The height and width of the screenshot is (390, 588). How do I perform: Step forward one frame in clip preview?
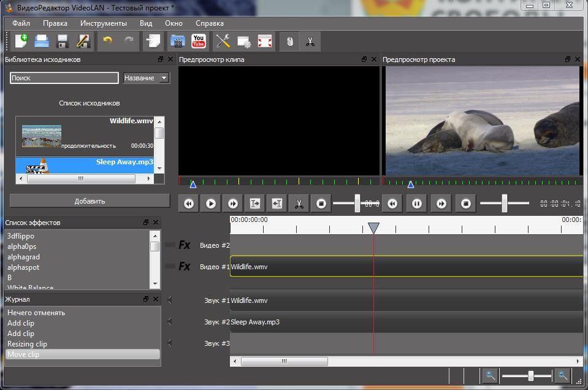(x=233, y=204)
